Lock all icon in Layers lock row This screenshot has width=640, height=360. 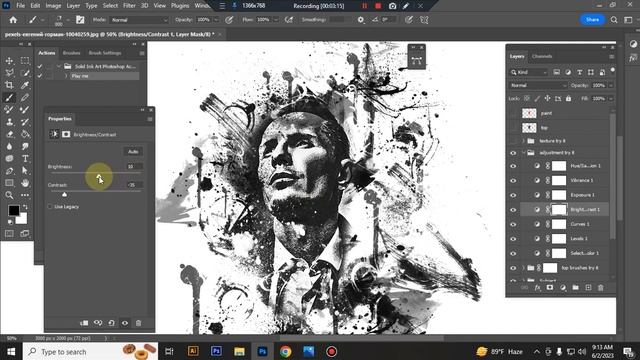pos(569,98)
